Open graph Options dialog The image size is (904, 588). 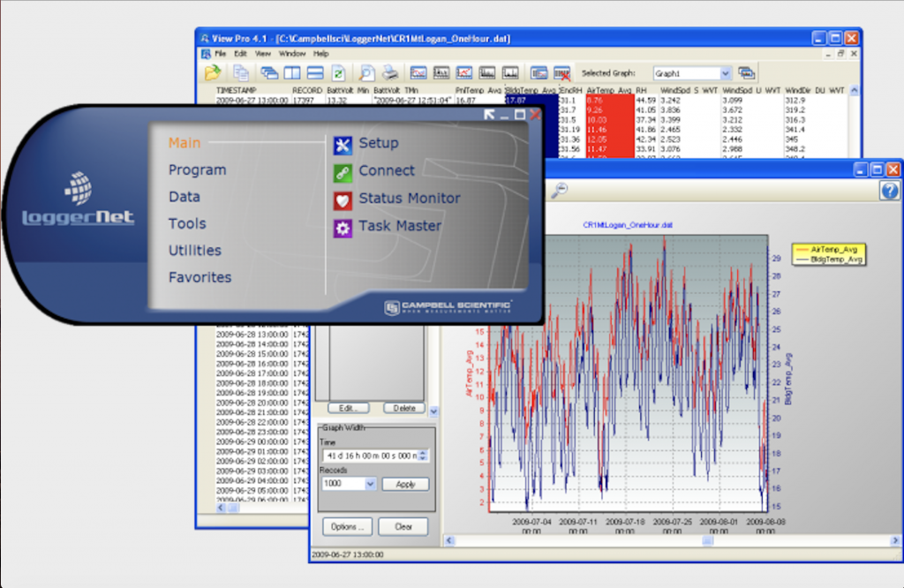(348, 527)
